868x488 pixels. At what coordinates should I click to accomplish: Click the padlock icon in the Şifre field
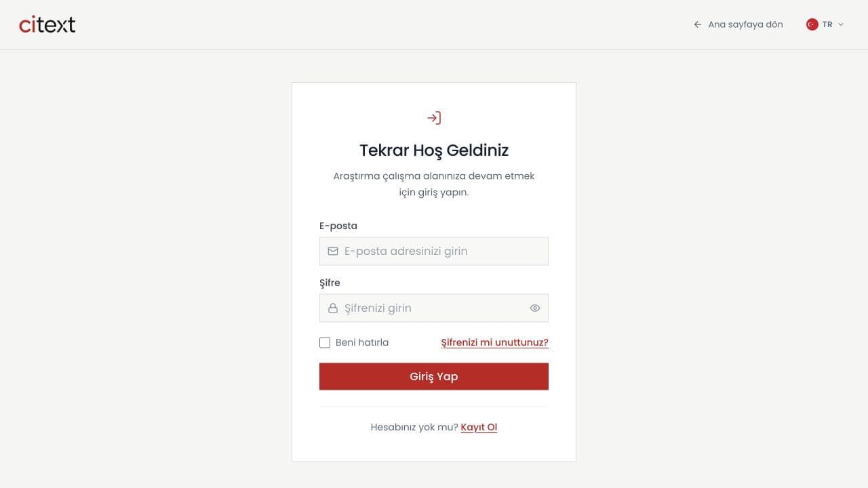333,308
